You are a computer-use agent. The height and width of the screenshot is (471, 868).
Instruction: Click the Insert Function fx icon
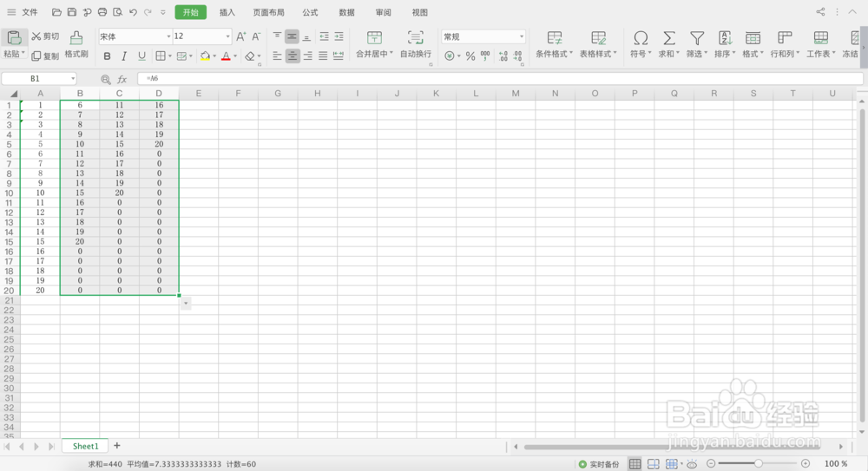[122, 79]
